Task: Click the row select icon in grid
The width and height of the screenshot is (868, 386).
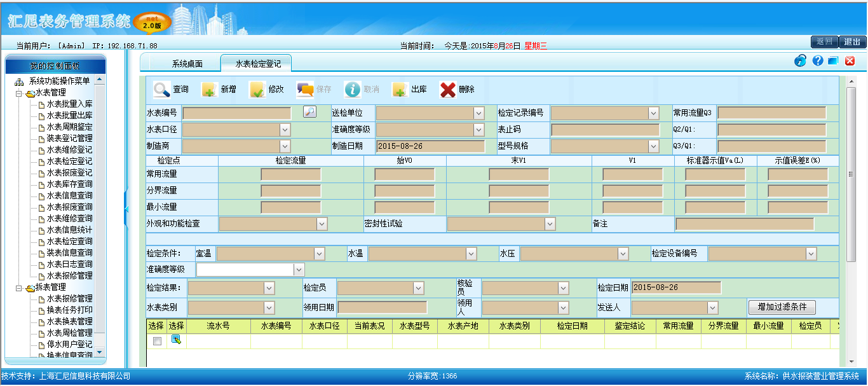Action: 176,340
